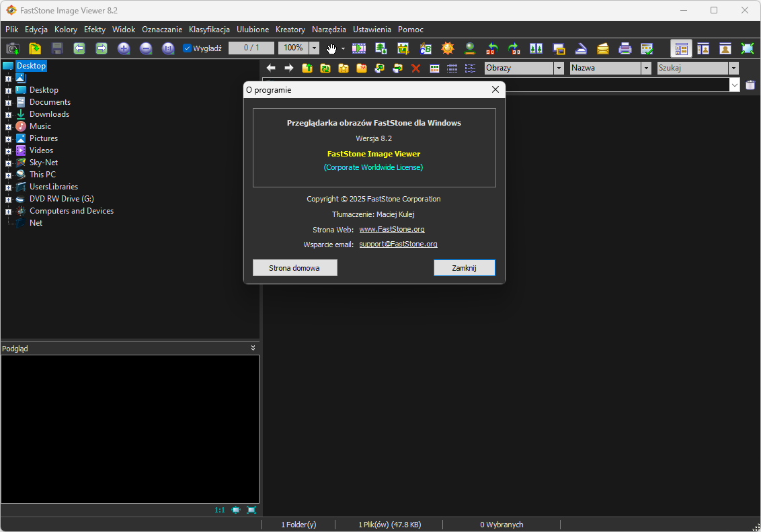Expand the Pictures tree node
The image size is (761, 532).
[8, 139]
